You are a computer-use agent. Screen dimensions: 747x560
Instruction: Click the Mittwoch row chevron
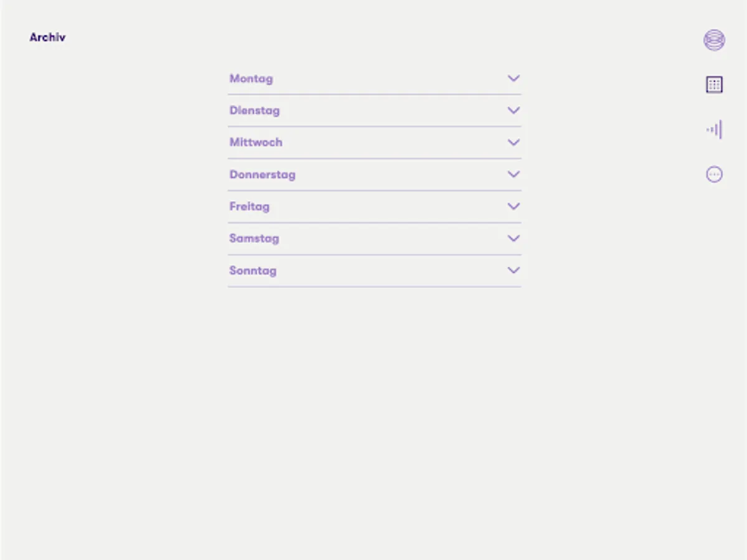click(x=514, y=142)
